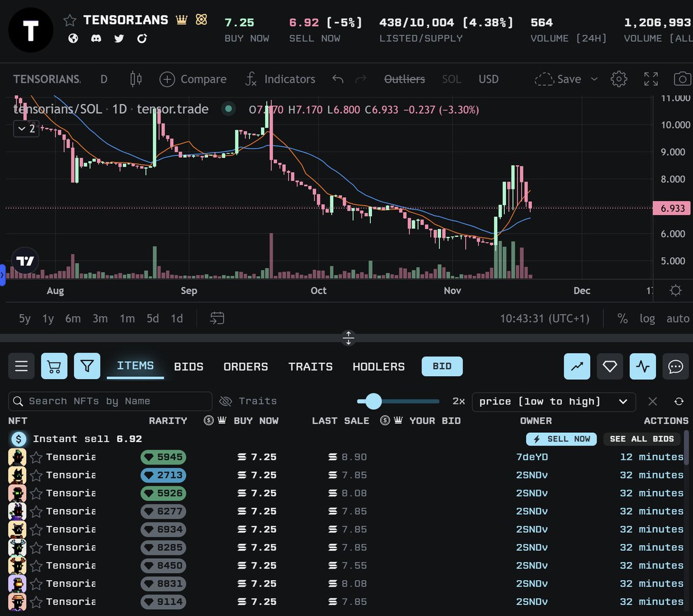The image size is (693, 616).
Task: Open the collection website globe icon
Action: tap(73, 38)
